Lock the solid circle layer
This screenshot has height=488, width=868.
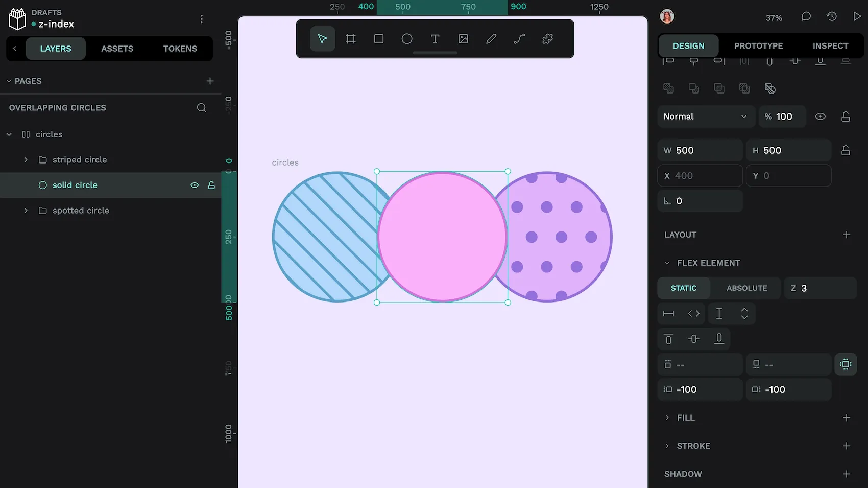[211, 185]
